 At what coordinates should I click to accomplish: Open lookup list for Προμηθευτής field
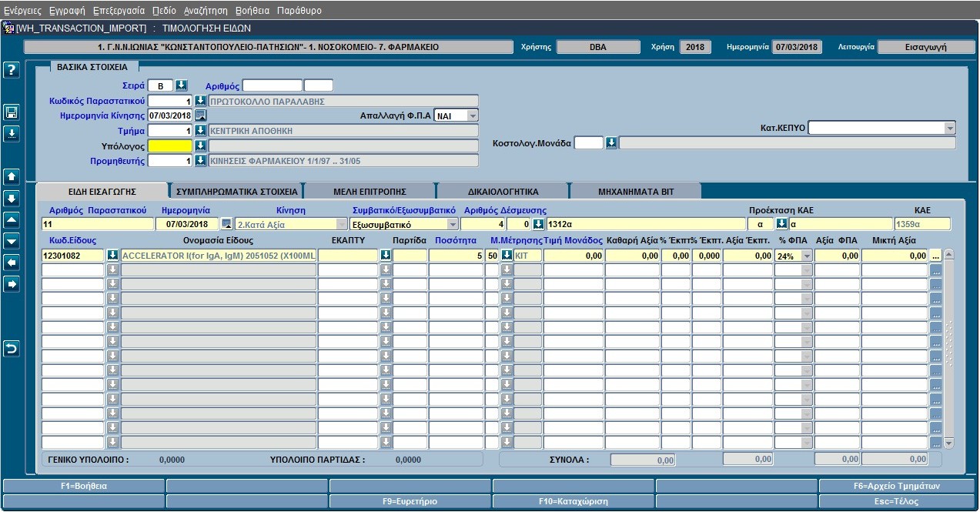(x=200, y=161)
